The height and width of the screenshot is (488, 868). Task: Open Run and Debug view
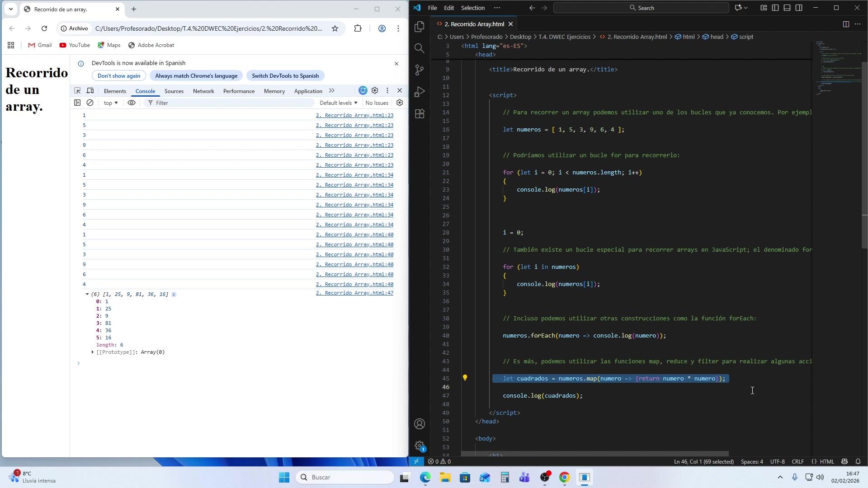tap(420, 91)
